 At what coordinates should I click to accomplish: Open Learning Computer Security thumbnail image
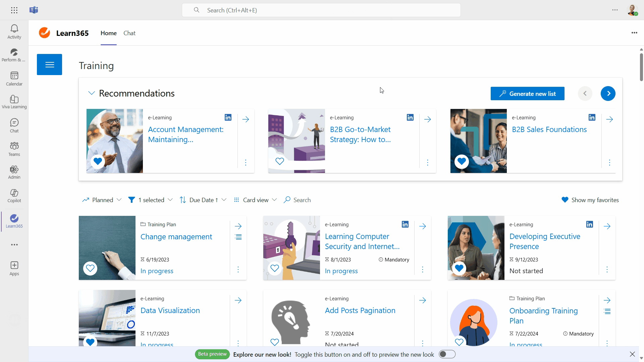click(291, 248)
